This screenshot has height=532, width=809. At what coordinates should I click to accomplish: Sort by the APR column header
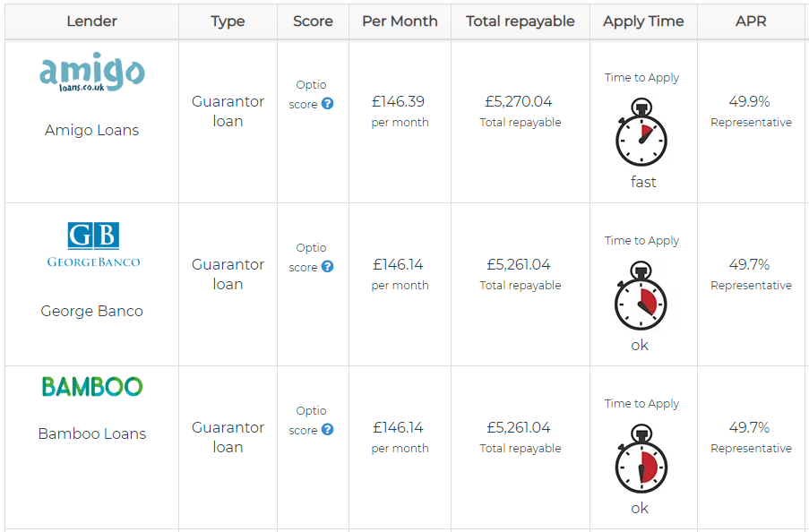[x=751, y=21]
